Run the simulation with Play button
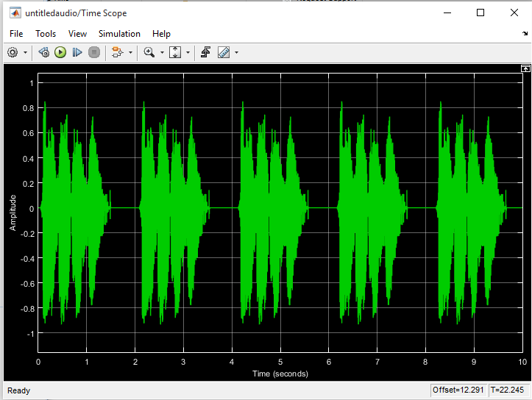This screenshot has width=532, height=400. click(x=60, y=52)
